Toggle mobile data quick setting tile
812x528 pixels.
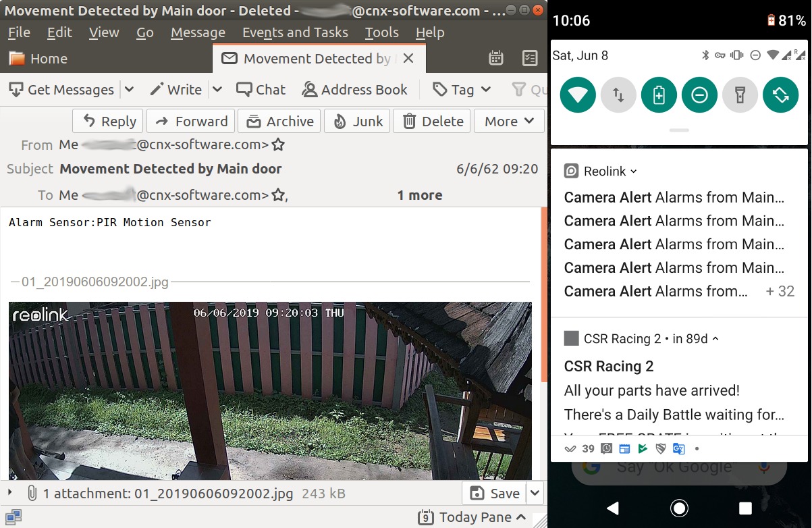[618, 95]
